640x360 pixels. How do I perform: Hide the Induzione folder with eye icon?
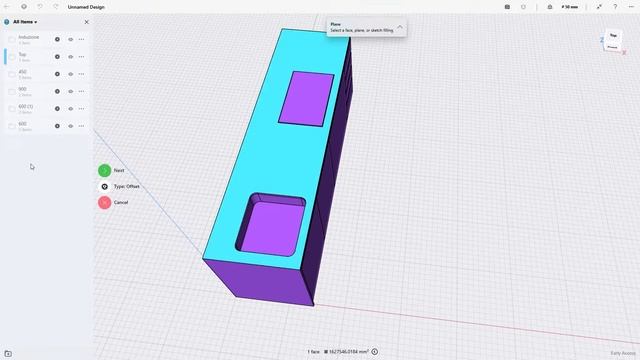71,40
